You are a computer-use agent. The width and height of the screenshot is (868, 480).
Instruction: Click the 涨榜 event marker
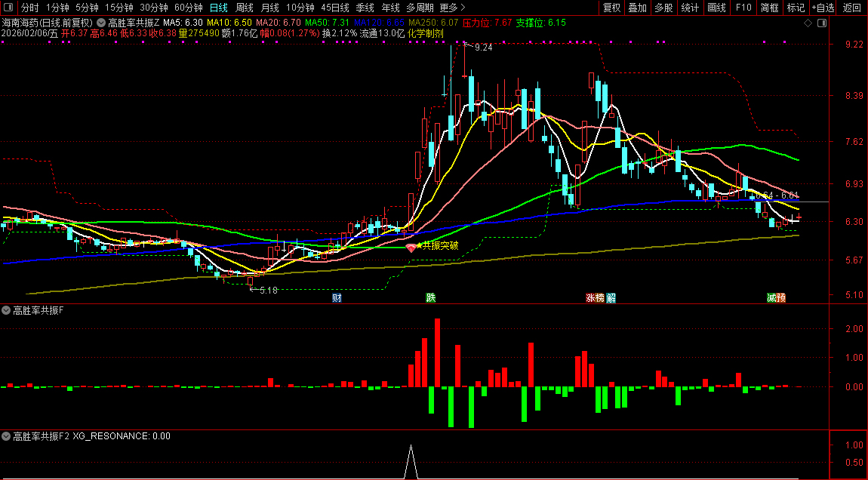[596, 298]
